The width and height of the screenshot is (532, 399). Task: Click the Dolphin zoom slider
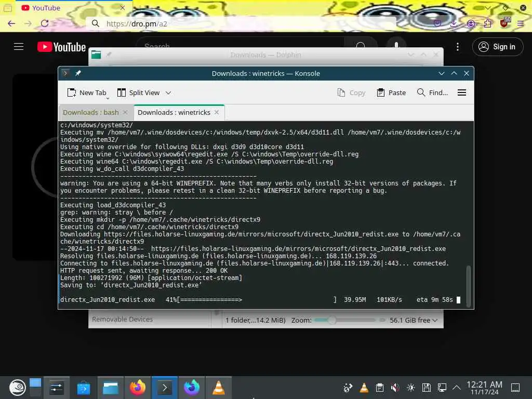tap(345, 320)
